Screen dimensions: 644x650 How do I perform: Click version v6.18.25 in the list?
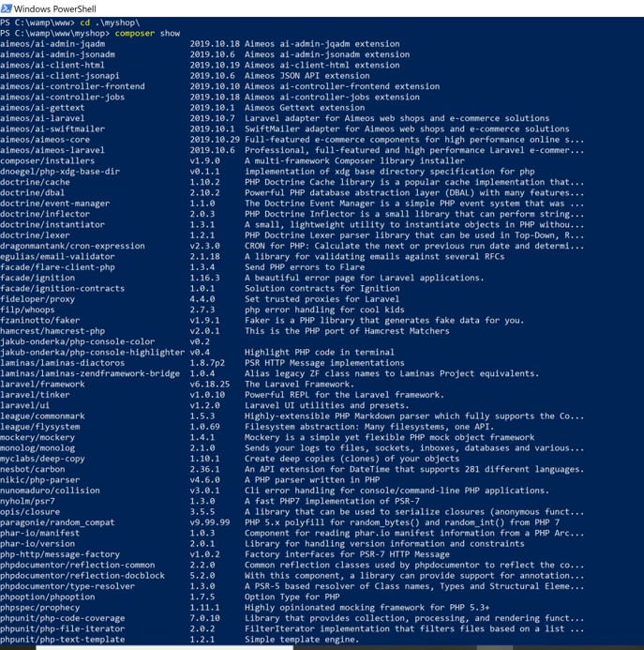(210, 385)
